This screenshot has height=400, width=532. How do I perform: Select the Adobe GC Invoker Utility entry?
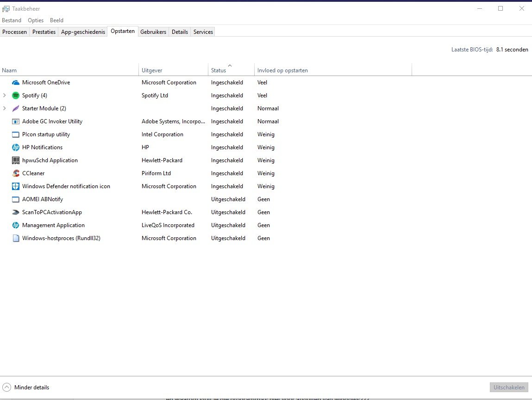click(52, 121)
